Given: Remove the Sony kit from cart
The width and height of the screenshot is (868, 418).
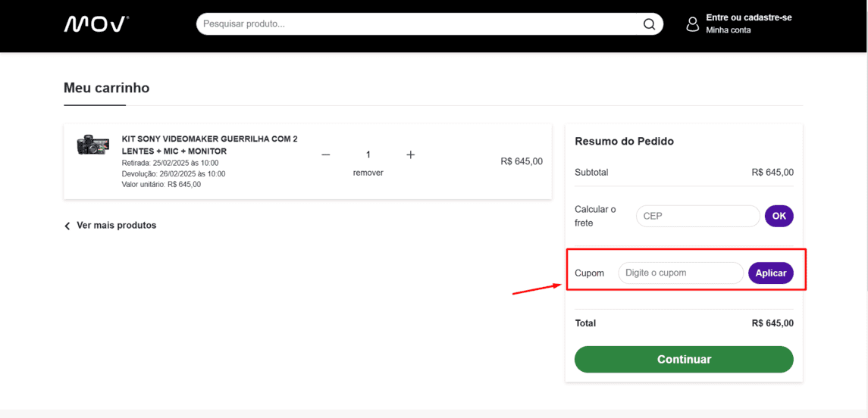Looking at the screenshot, I should click(368, 173).
